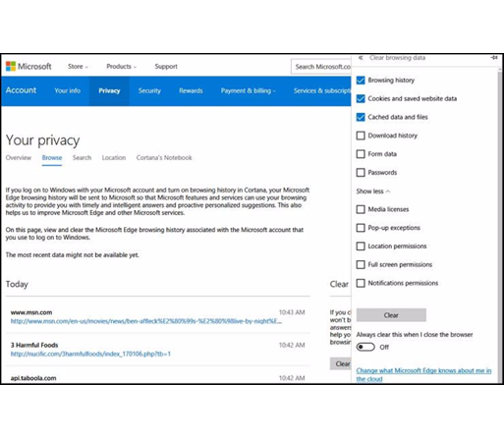
Task: Select the Privacy tab
Action: (109, 91)
